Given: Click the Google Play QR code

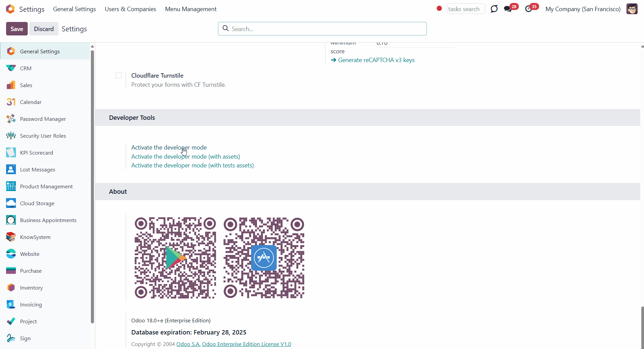Looking at the screenshot, I should pyautogui.click(x=175, y=258).
